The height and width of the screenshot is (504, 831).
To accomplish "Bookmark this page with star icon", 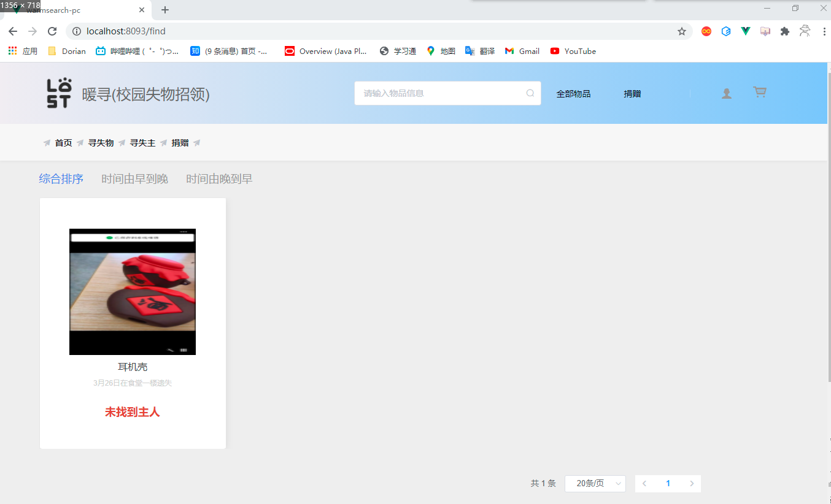I will point(681,31).
